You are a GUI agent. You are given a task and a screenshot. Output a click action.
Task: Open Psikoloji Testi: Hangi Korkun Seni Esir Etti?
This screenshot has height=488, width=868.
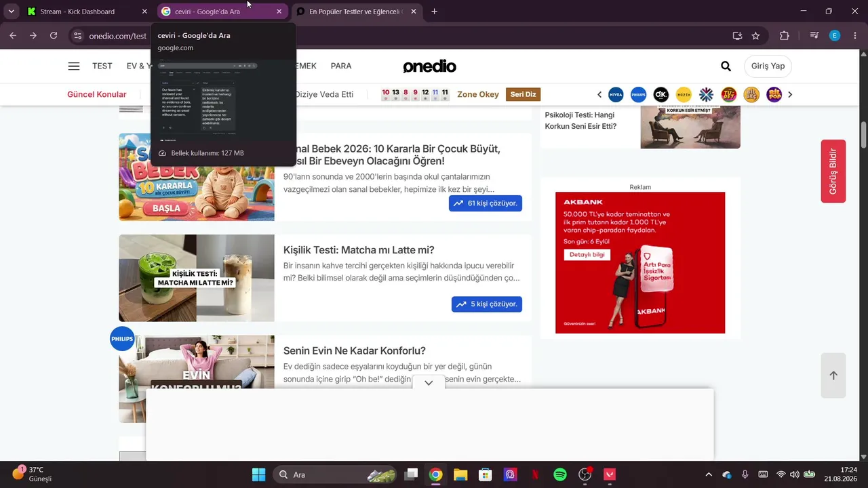(x=580, y=121)
